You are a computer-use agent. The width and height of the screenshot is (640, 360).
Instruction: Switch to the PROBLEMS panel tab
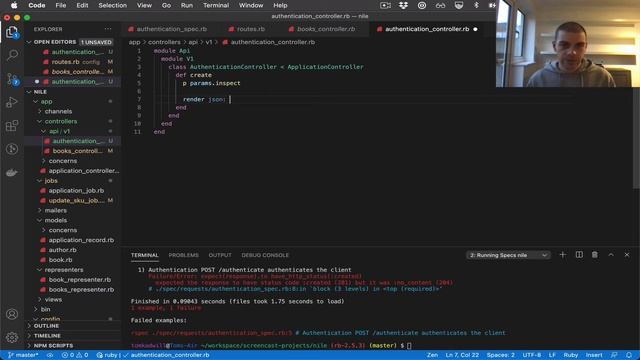click(183, 255)
